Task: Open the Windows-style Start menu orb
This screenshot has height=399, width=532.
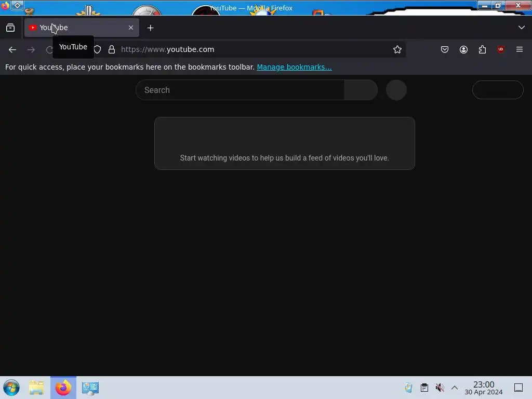Action: (x=11, y=388)
